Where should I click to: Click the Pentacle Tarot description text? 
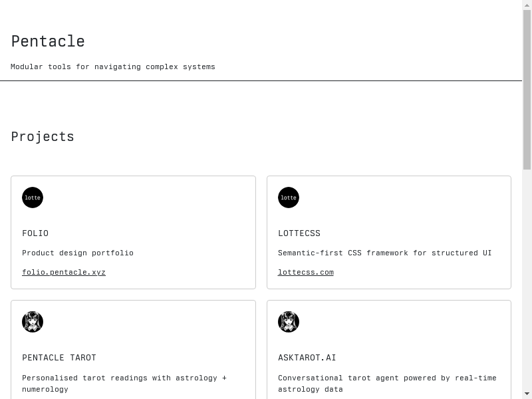[124, 383]
